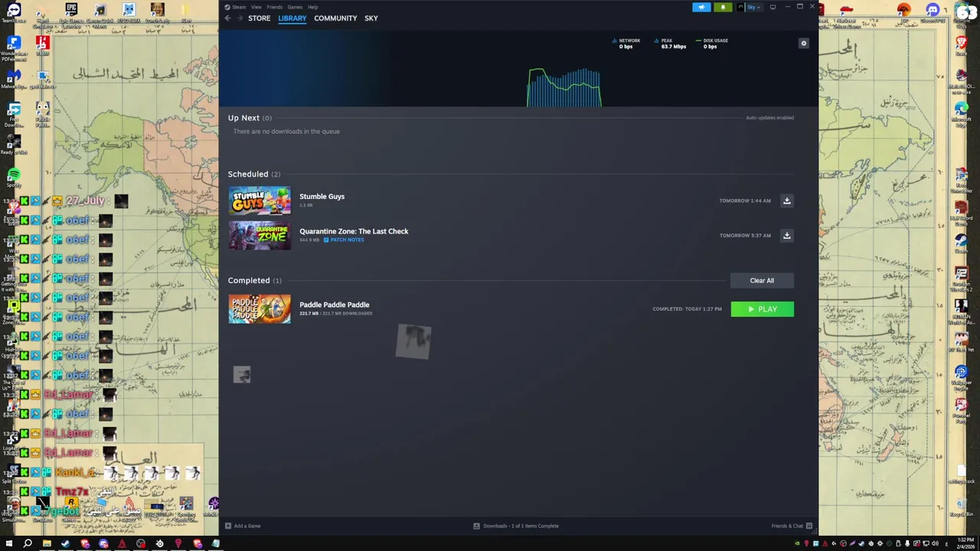Open the Friends menu

274,7
